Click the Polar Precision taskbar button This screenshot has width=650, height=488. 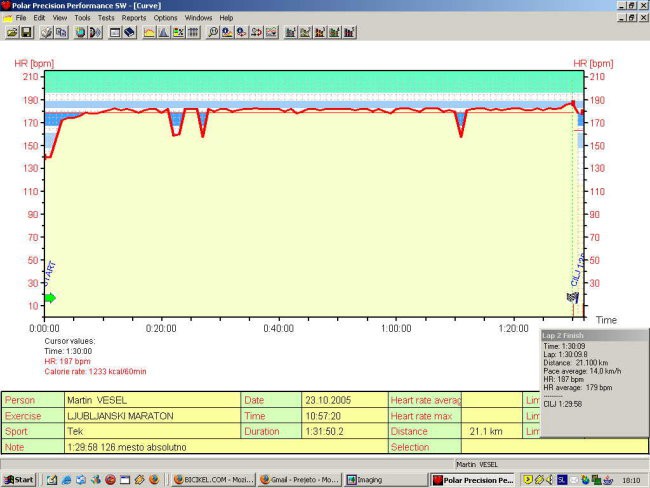[x=473, y=480]
